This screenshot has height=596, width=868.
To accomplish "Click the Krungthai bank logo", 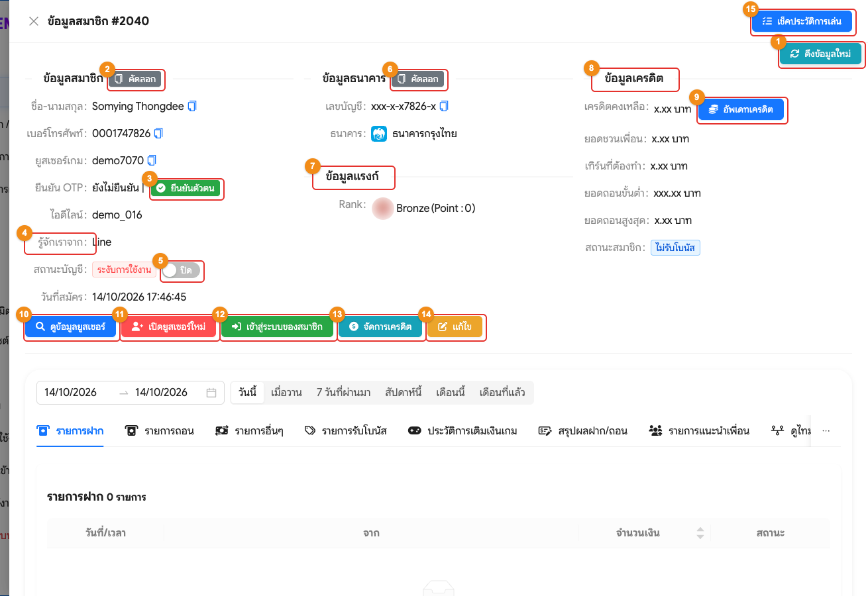I will 379,134.
